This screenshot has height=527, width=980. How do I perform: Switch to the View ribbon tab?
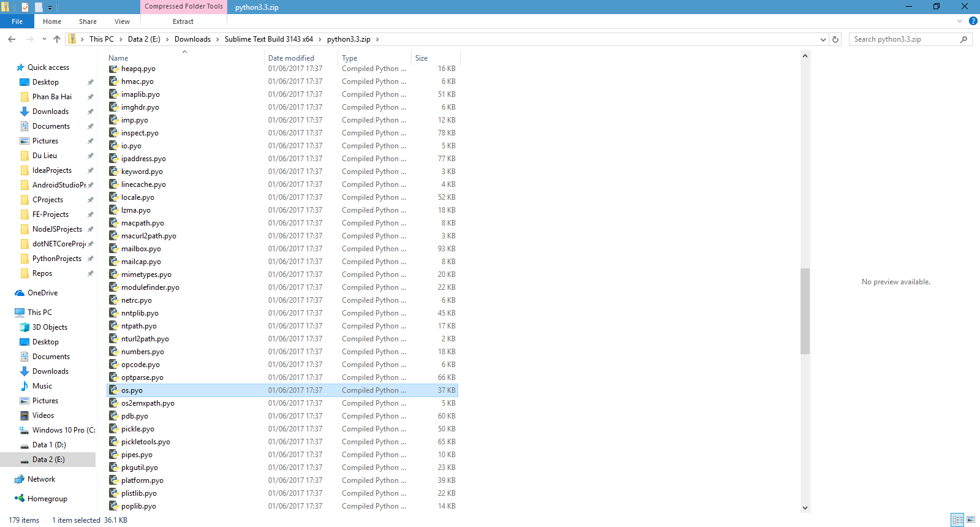(122, 21)
